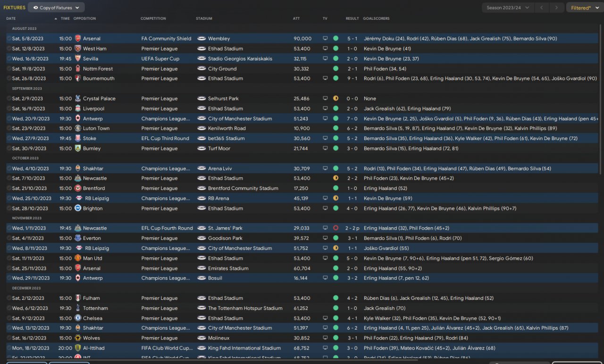This screenshot has height=364, width=604.
Task: Sort by the Att attendance column header
Action: 296,19
